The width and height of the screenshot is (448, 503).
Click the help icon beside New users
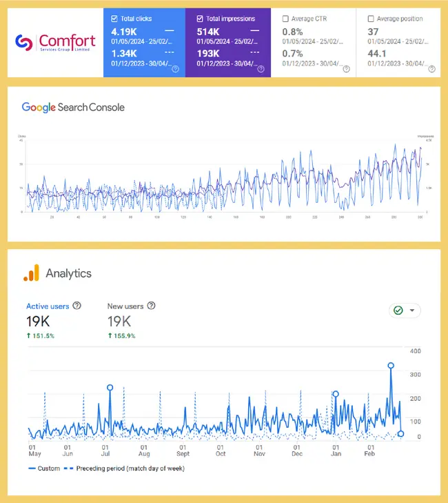(151, 306)
